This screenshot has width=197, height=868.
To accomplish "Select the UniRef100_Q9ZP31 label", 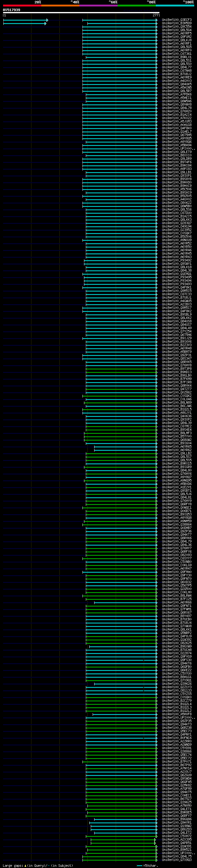I will [177, 355].
